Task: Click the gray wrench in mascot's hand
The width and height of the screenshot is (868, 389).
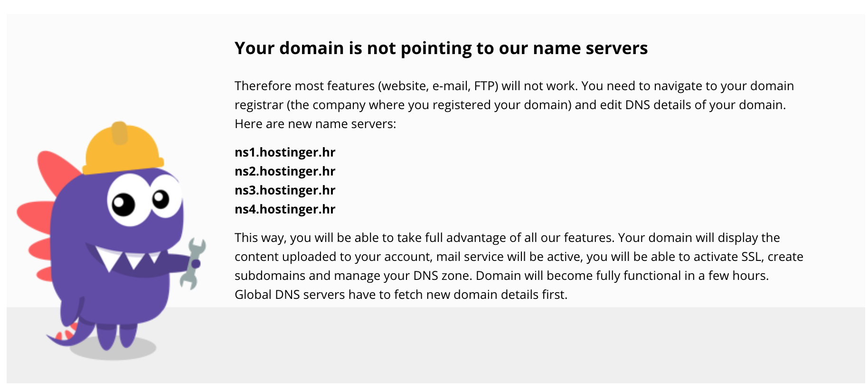Action: point(193,264)
